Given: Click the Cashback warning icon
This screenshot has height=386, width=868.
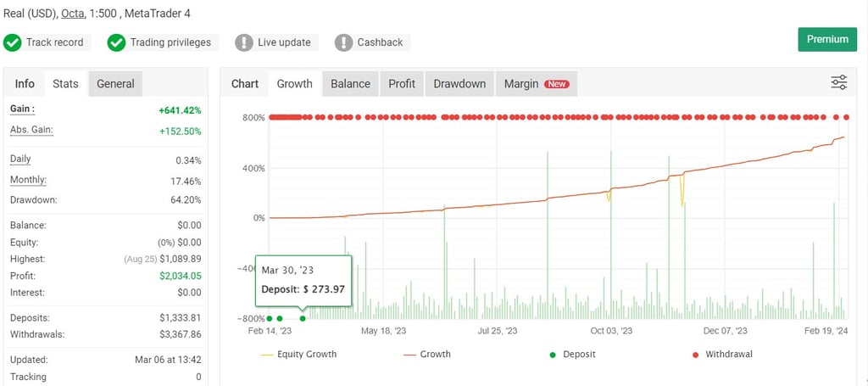Looking at the screenshot, I should pyautogui.click(x=344, y=42).
